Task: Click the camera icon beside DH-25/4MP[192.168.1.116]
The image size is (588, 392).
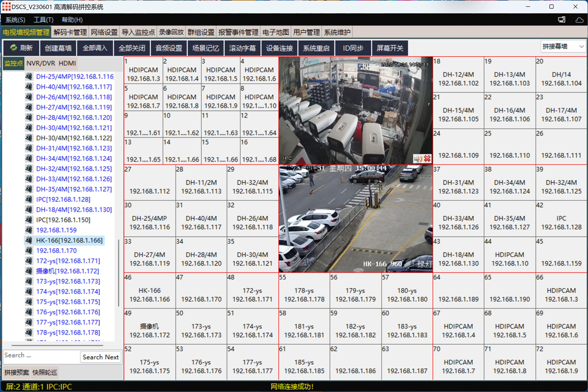Action: tap(29, 76)
